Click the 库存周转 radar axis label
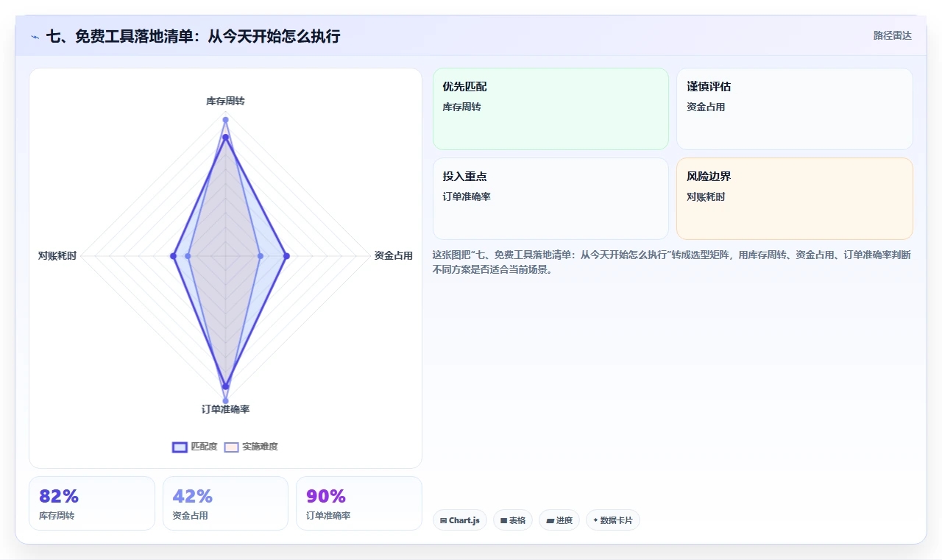The width and height of the screenshot is (942, 560). (225, 101)
